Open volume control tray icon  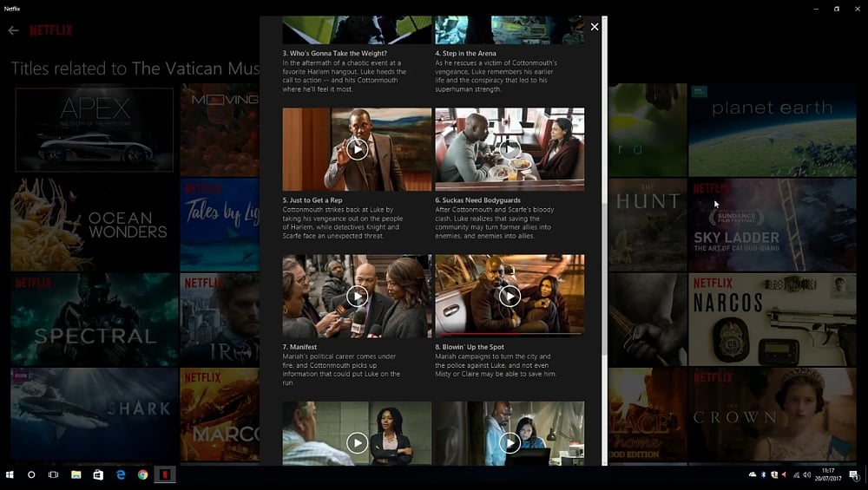coord(807,474)
